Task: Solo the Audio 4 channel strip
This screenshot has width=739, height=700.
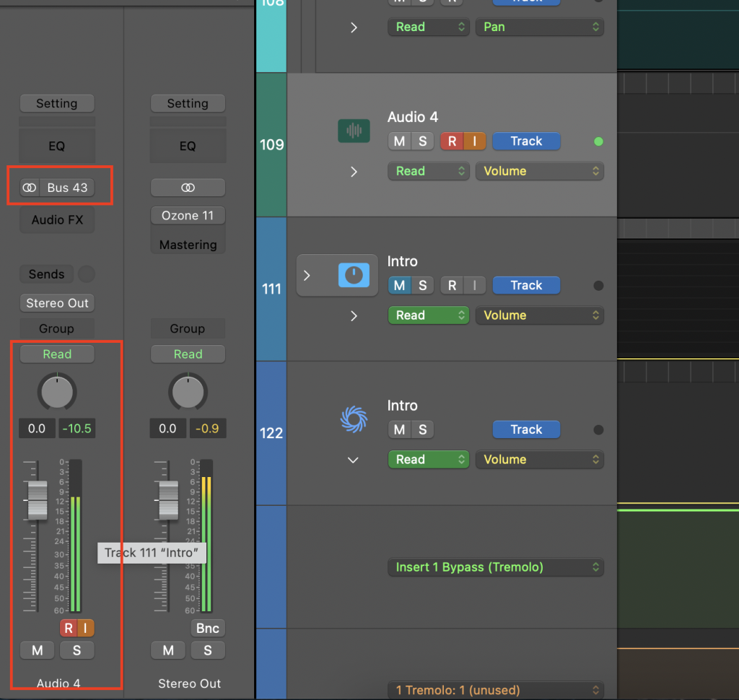Action: click(76, 650)
